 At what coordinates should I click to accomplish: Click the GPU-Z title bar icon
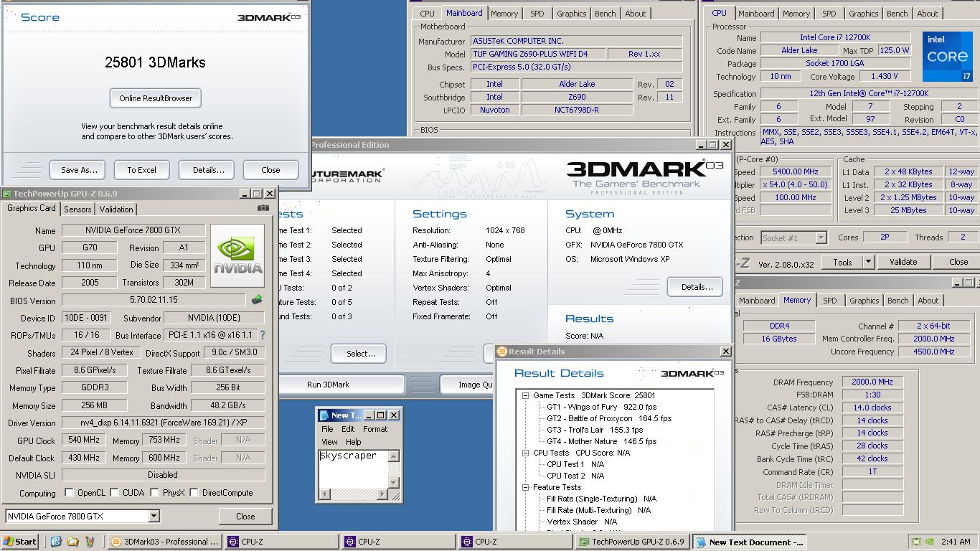(x=6, y=194)
